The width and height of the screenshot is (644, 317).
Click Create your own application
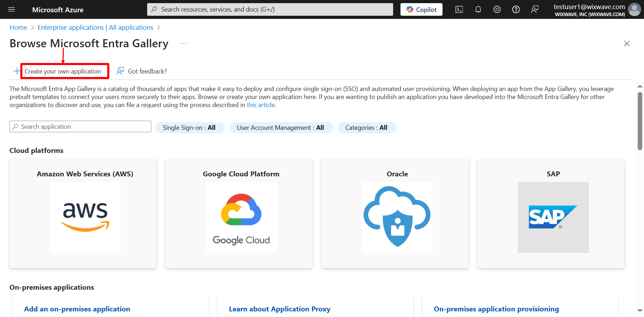click(x=63, y=71)
